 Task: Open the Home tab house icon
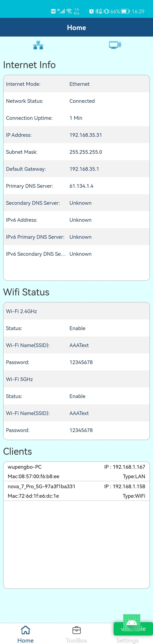click(x=25, y=630)
